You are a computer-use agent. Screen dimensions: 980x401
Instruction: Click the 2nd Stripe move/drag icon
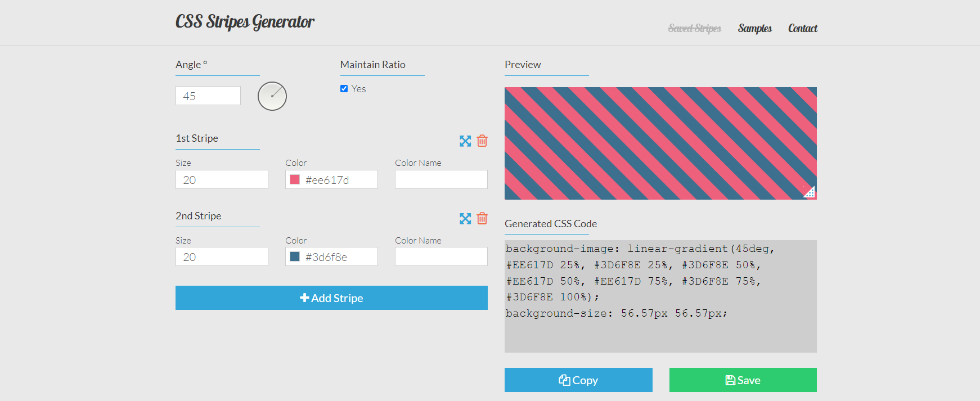pyautogui.click(x=465, y=219)
